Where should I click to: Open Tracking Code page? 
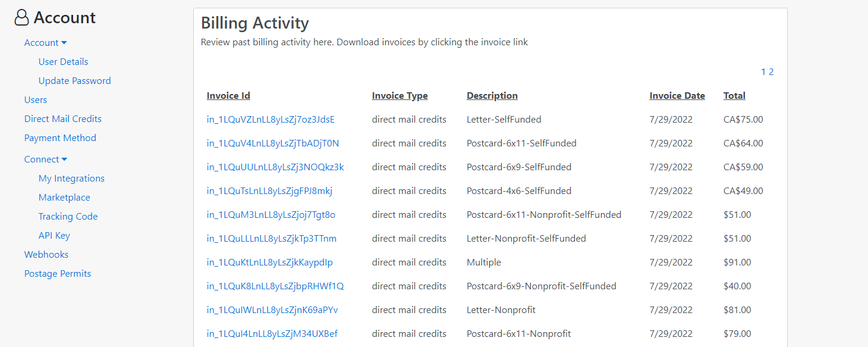pos(68,217)
